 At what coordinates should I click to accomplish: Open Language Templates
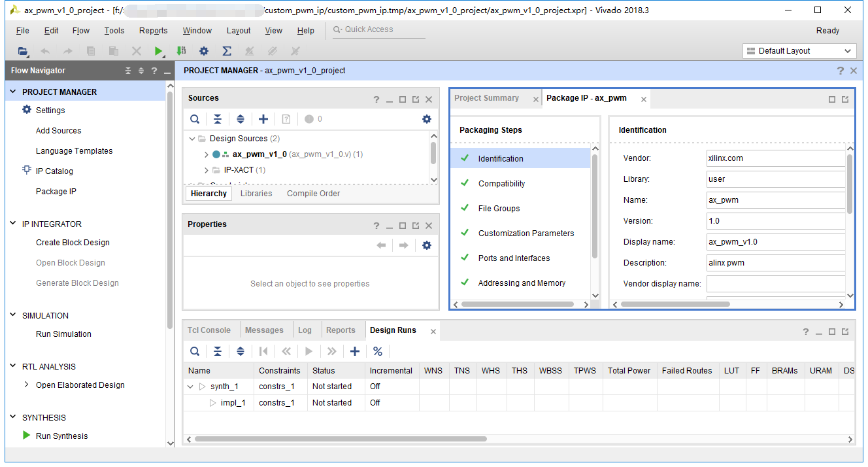[75, 151]
